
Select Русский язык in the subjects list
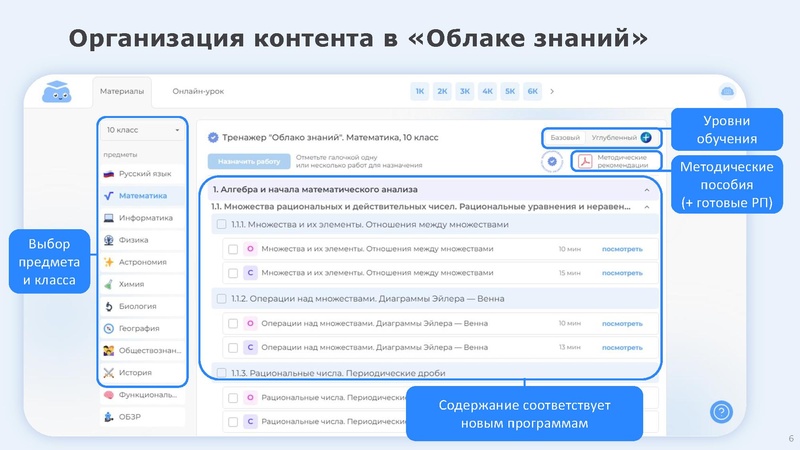pos(142,173)
